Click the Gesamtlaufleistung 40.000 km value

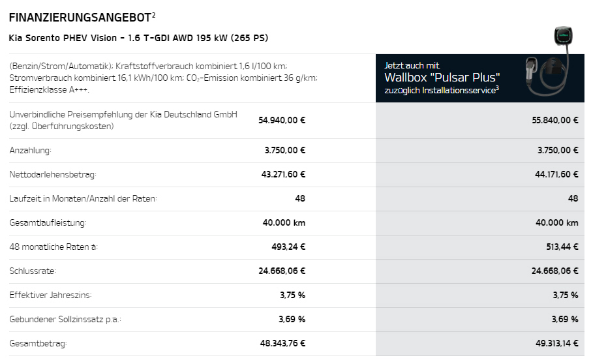tap(284, 222)
